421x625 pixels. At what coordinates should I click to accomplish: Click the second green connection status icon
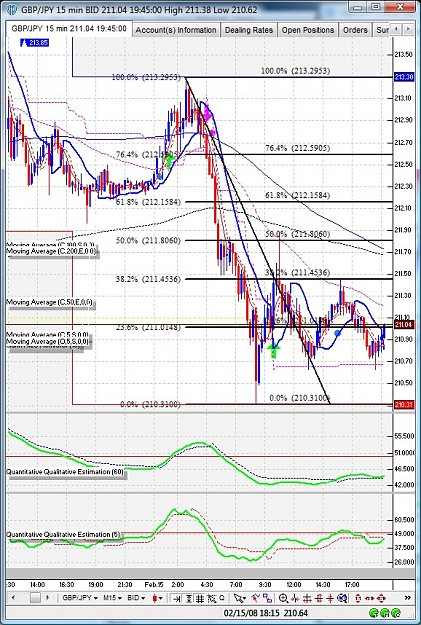(x=385, y=613)
